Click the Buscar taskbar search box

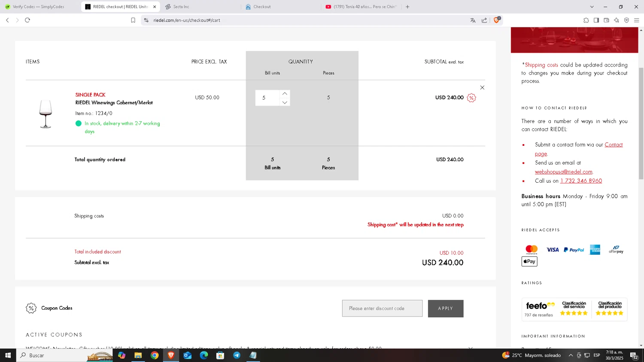[64, 355]
